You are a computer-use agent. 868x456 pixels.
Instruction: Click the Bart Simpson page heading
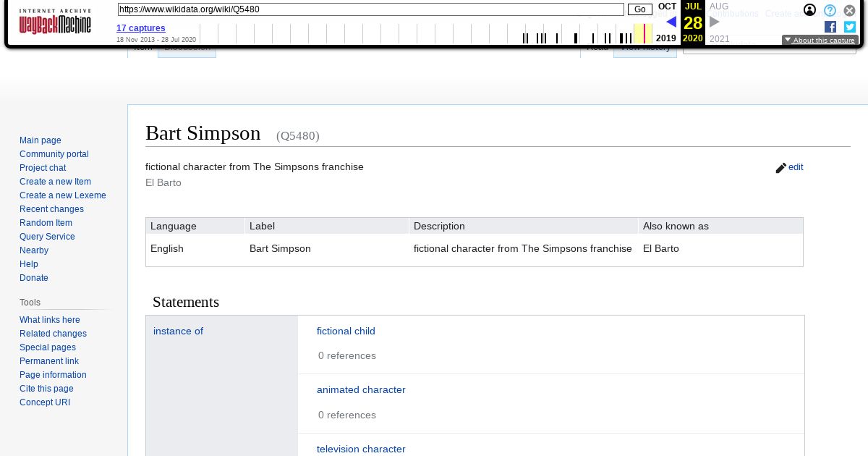click(x=203, y=133)
